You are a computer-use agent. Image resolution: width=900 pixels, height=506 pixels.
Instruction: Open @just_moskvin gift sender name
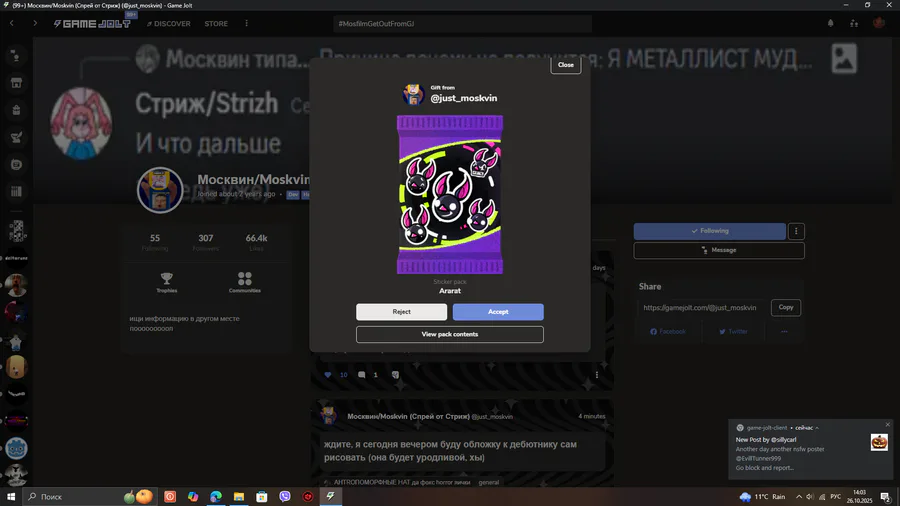coord(464,98)
